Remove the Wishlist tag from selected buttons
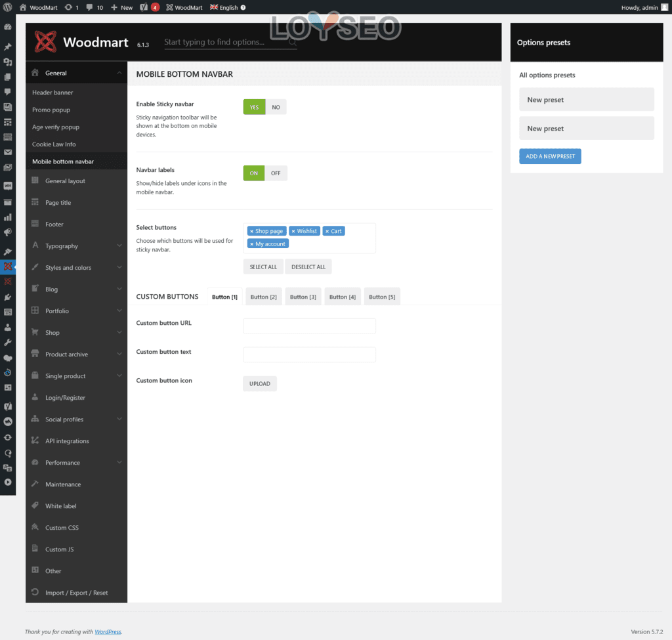The image size is (672, 640). tap(293, 231)
